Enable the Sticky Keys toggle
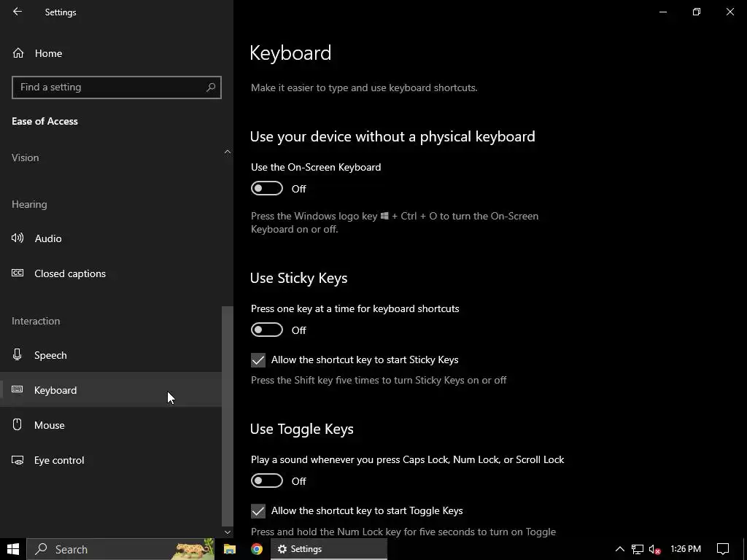Viewport: 747px width, 560px height. tap(267, 330)
